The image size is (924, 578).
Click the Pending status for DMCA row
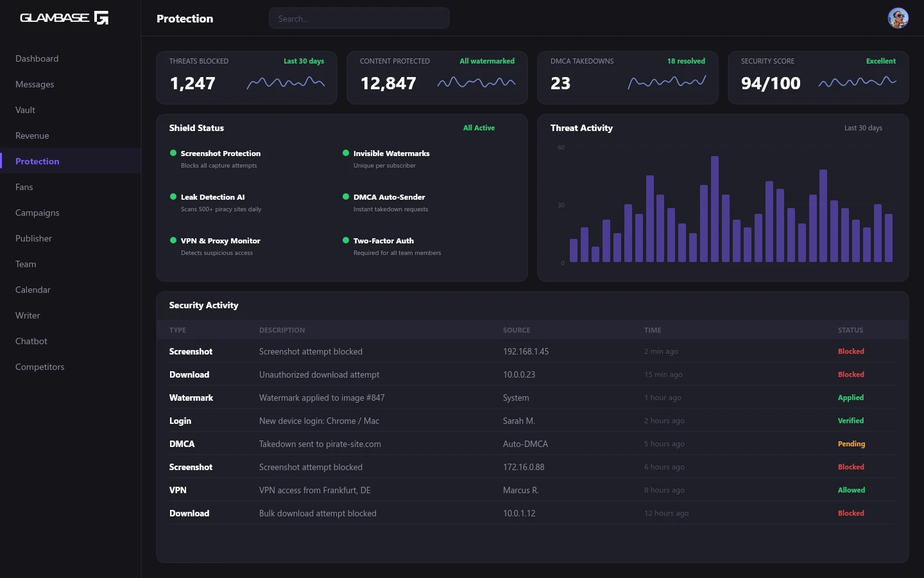[x=851, y=444]
